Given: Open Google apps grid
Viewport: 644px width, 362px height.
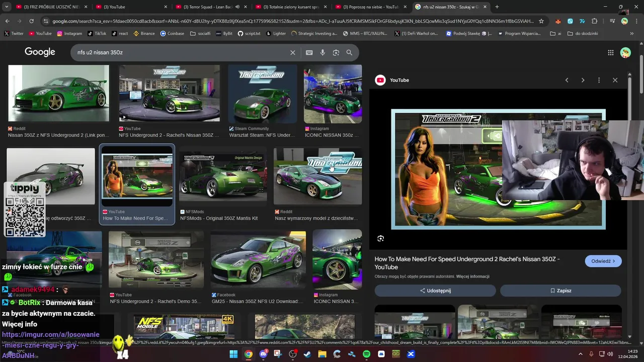Looking at the screenshot, I should pyautogui.click(x=610, y=52).
